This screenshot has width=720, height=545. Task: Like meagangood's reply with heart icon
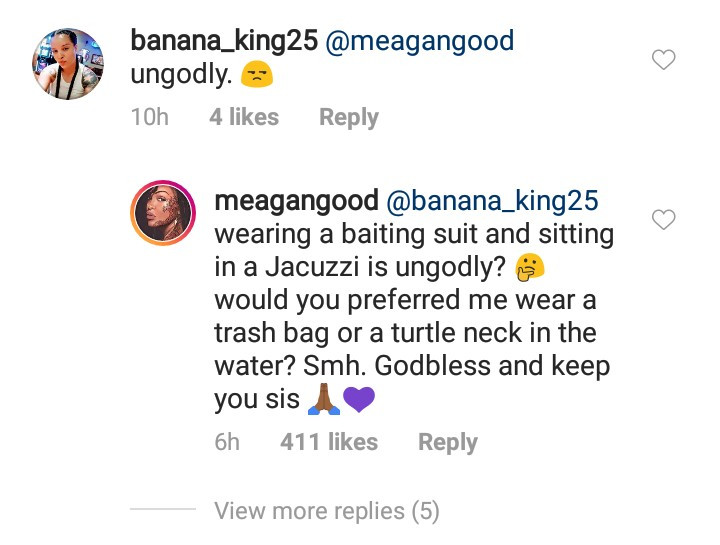click(664, 219)
